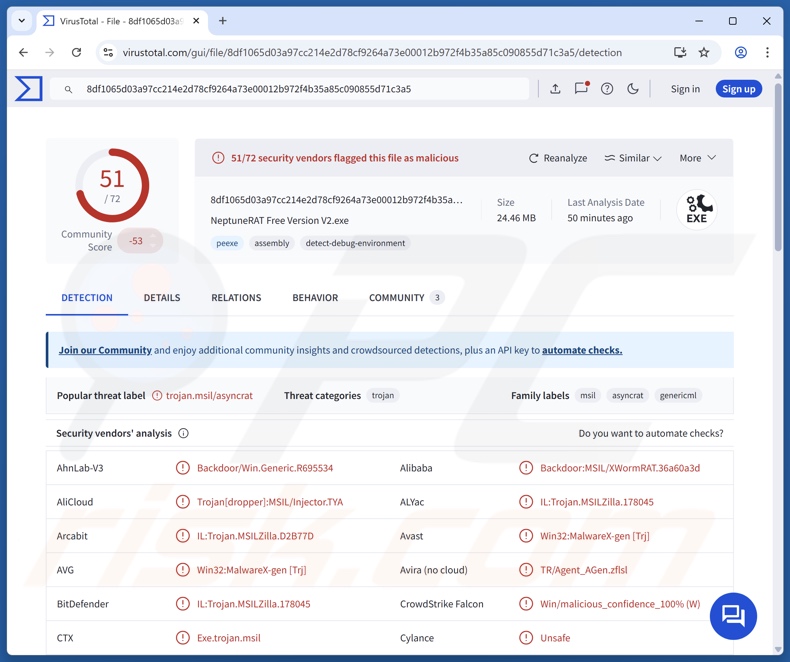Click the upload file icon
This screenshot has height=662, width=790.
point(555,89)
